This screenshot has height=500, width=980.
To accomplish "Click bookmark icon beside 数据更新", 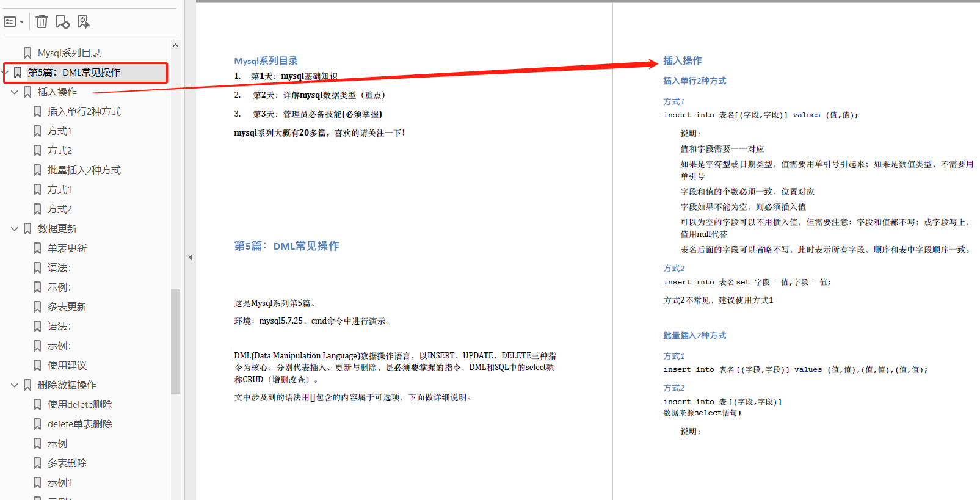I will 27,229.
